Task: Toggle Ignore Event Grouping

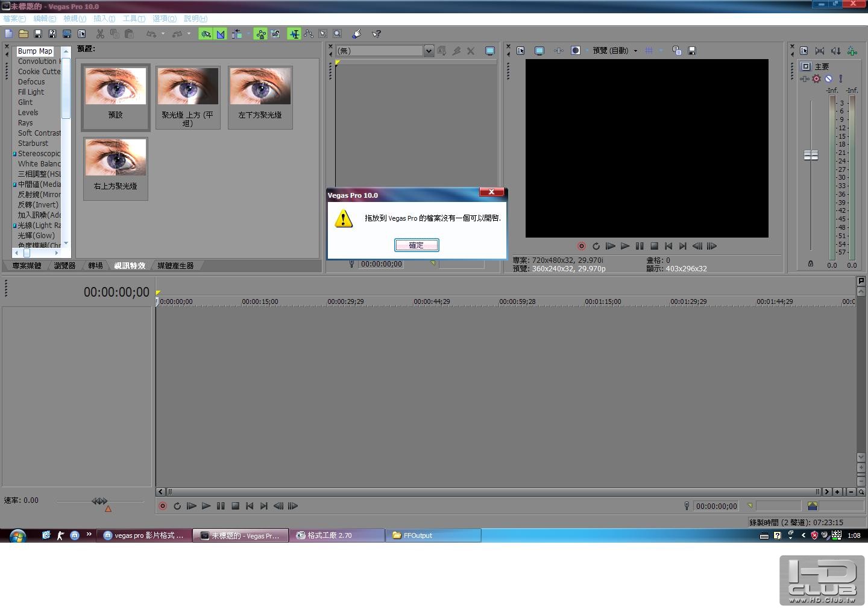Action: tap(275, 34)
